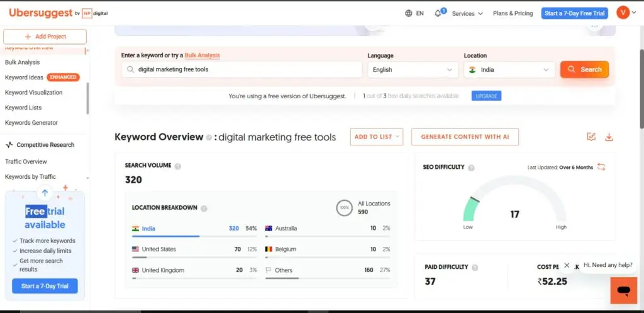This screenshot has width=644, height=313.
Task: Open Keyword Lists in sidebar
Action: (23, 107)
